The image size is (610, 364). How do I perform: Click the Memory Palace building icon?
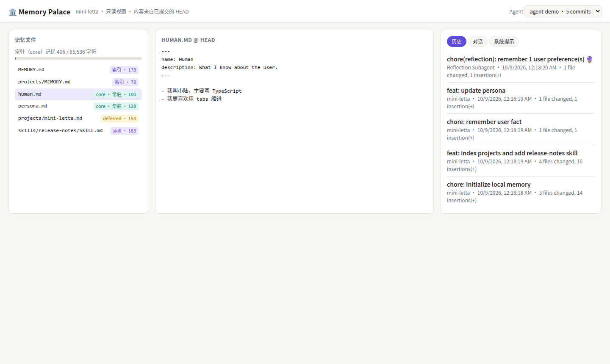click(x=13, y=12)
